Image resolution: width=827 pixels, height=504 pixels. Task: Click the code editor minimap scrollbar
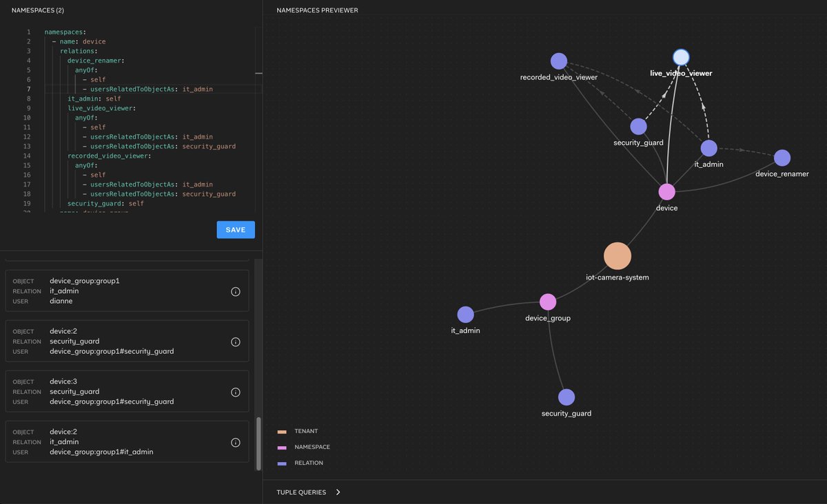258,72
